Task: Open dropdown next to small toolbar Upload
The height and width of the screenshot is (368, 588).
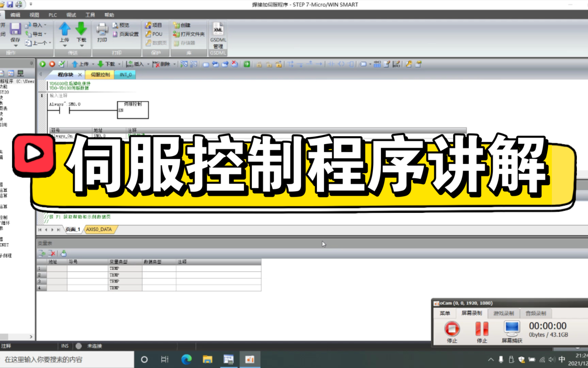Action: tap(93, 64)
